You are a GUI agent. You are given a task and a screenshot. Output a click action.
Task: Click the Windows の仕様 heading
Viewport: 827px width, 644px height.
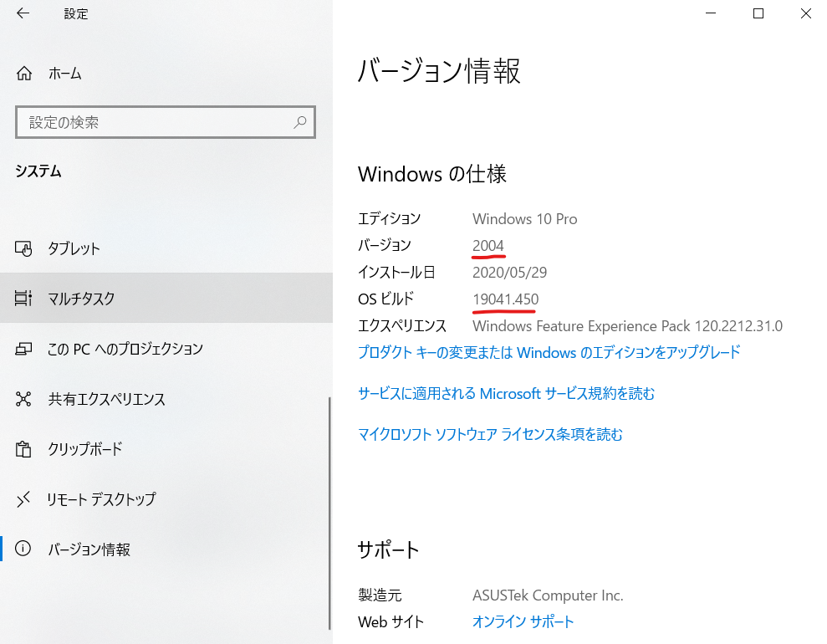pos(432,173)
